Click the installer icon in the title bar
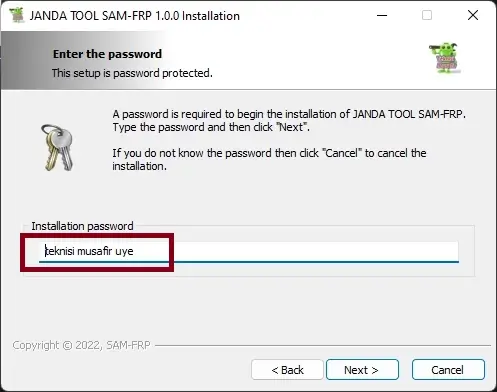This screenshot has width=497, height=392. click(17, 15)
